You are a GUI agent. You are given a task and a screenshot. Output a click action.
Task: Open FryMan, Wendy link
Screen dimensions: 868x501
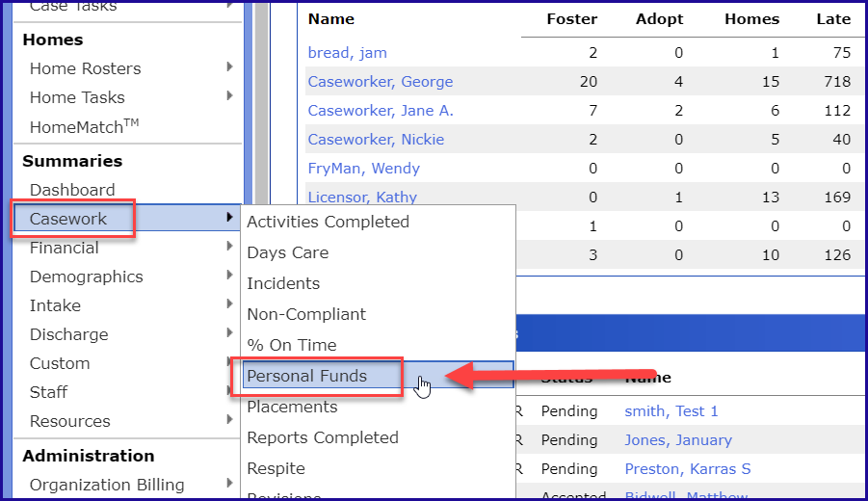[364, 169]
